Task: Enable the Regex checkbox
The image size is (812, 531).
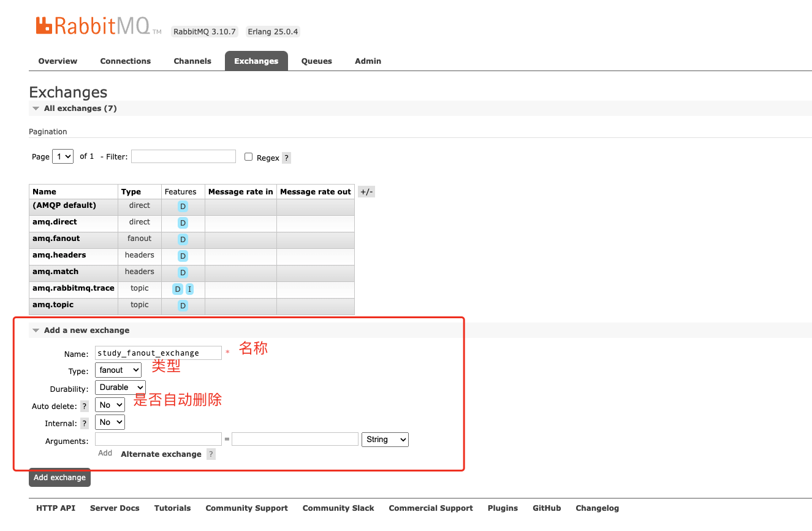Action: tap(248, 157)
